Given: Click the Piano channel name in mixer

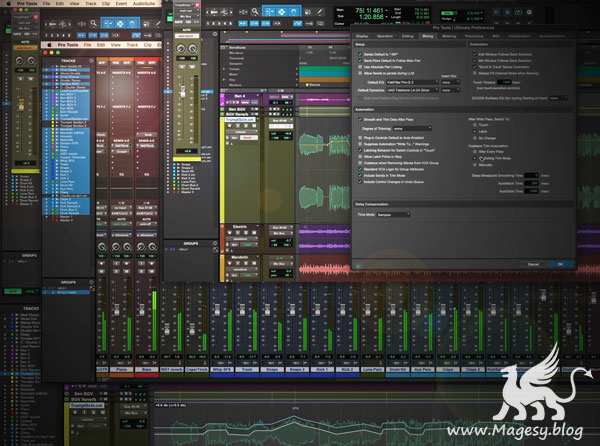Looking at the screenshot, I should [122, 369].
